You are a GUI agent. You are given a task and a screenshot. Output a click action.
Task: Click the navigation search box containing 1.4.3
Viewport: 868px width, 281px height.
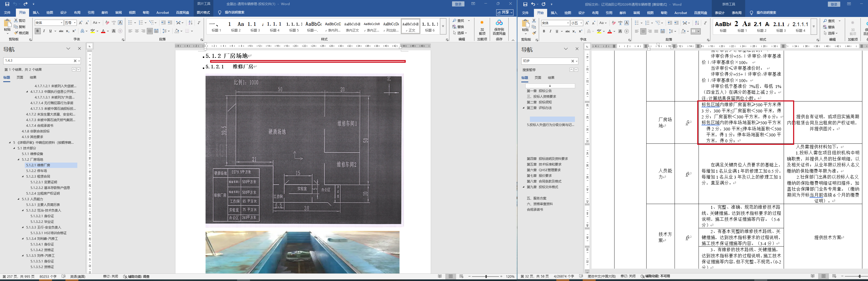[x=38, y=61]
